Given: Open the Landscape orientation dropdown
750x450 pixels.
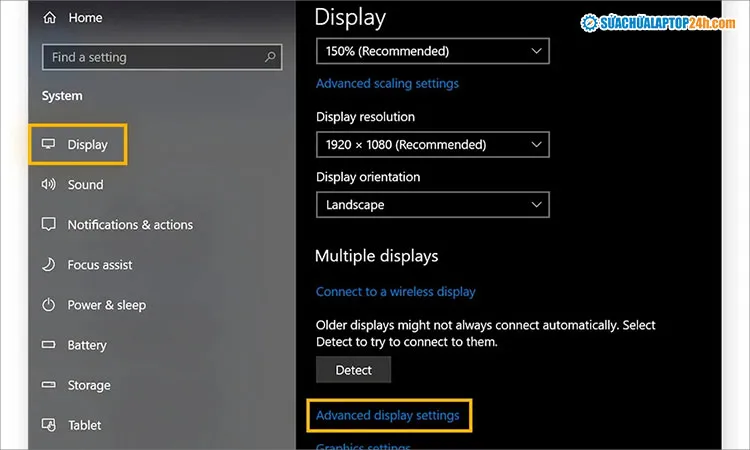Looking at the screenshot, I should click(x=432, y=205).
